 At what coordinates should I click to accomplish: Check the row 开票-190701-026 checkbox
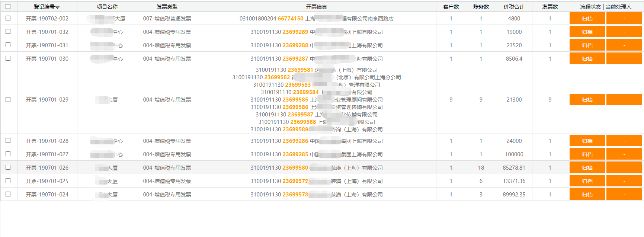click(8, 167)
